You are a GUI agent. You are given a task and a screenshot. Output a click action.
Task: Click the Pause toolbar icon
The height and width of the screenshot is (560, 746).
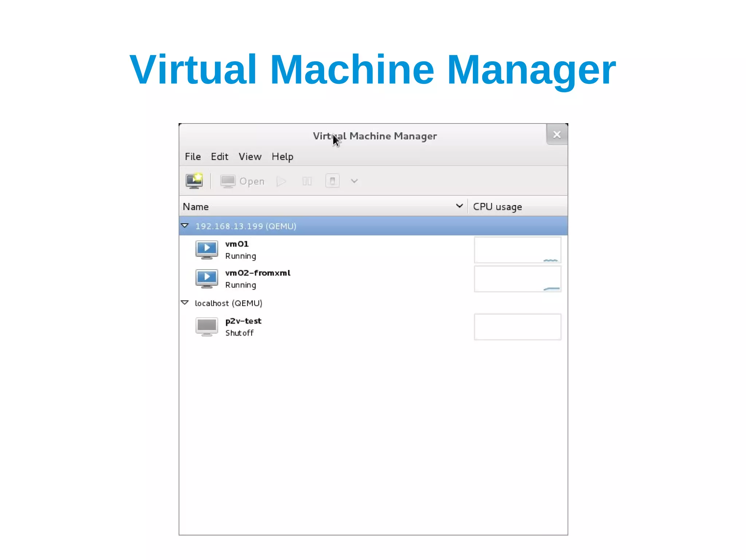[307, 181]
